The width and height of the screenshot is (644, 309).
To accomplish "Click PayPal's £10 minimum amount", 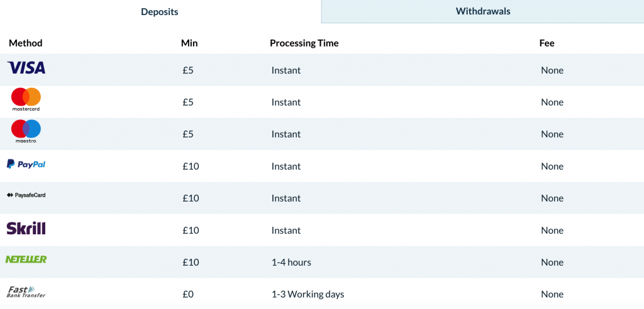I will click(191, 166).
